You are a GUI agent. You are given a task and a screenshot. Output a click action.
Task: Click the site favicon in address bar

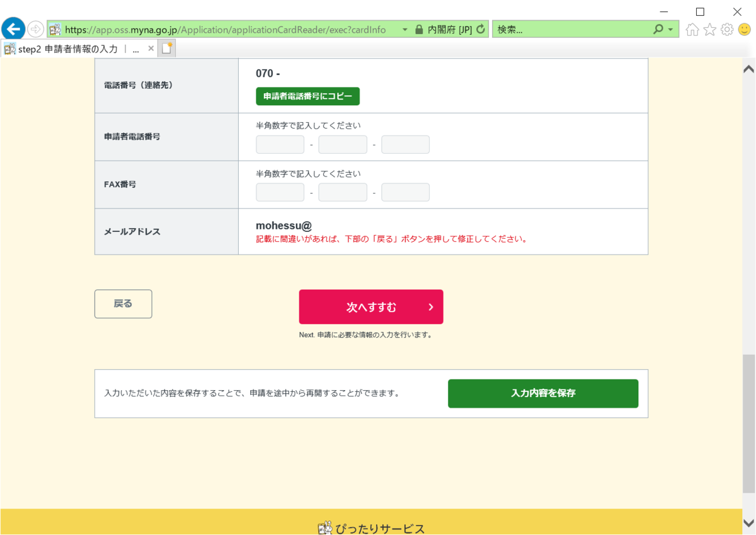tap(55, 30)
